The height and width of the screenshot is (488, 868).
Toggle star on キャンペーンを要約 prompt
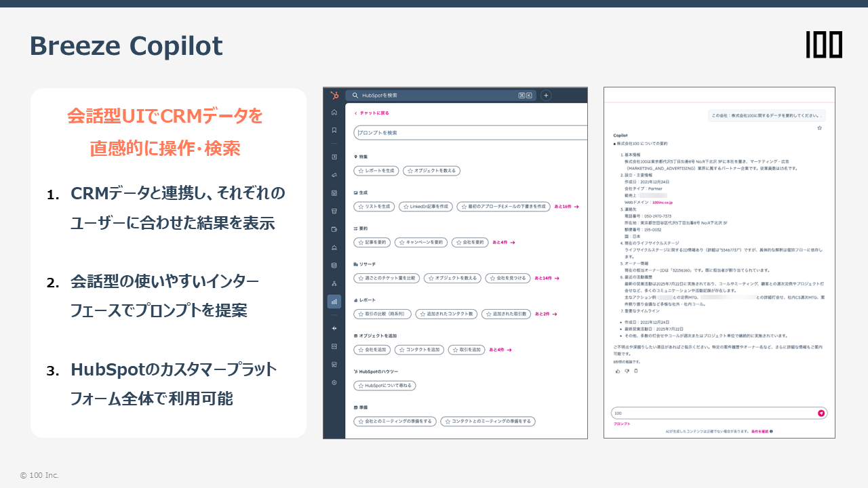[402, 242]
